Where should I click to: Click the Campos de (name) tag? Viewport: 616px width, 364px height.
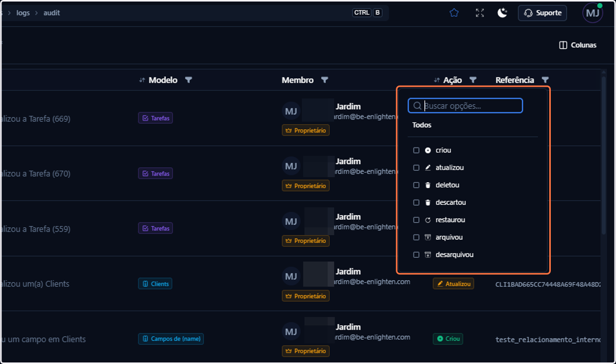pos(171,339)
